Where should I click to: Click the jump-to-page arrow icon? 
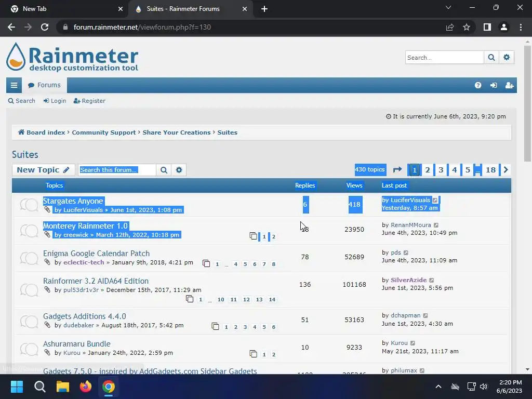(397, 170)
